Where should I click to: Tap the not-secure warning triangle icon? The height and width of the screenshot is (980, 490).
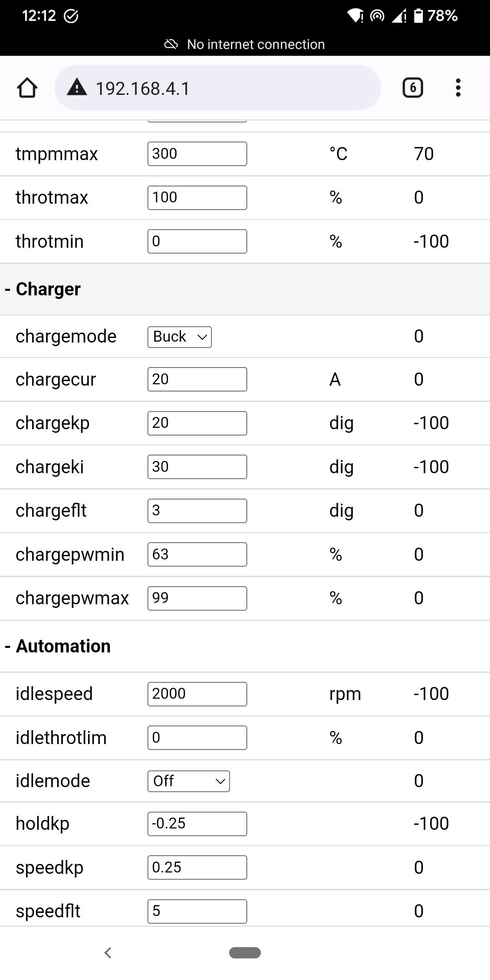click(77, 88)
